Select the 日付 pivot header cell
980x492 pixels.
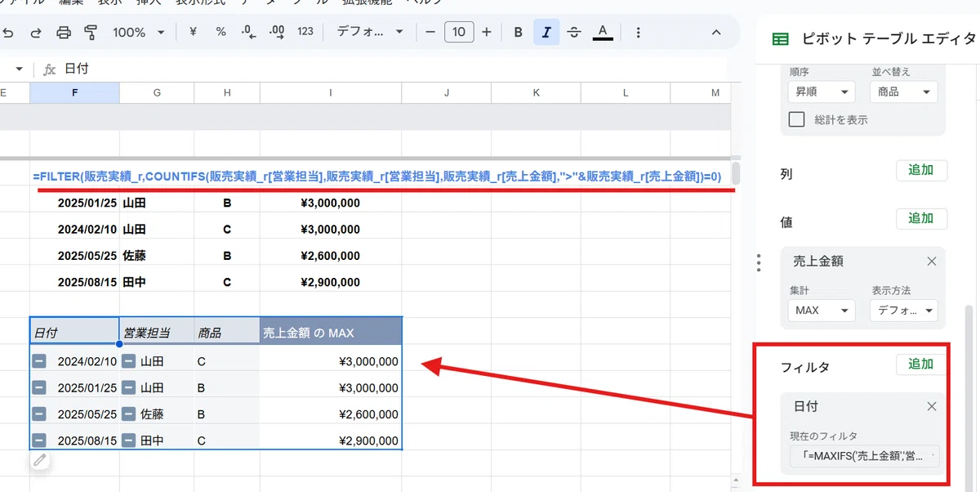74,331
